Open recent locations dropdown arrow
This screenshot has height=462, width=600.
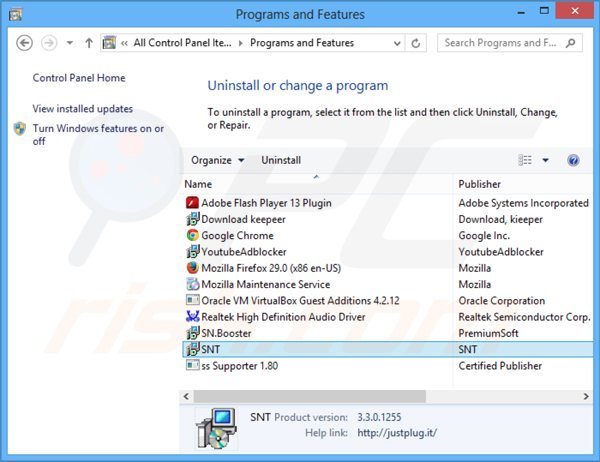click(x=70, y=43)
